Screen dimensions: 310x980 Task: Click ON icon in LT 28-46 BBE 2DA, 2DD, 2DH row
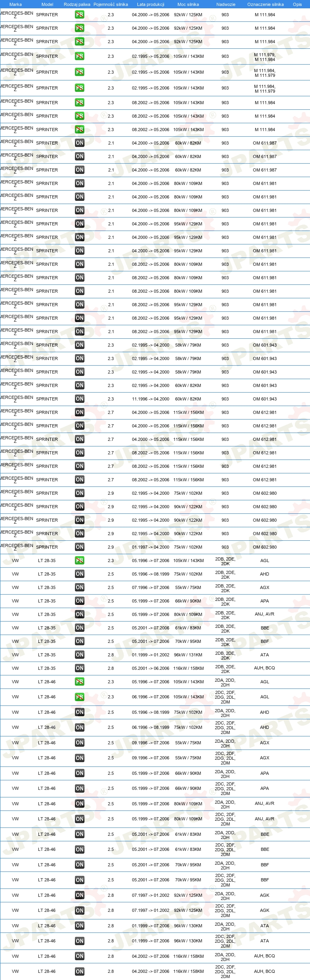point(80,834)
